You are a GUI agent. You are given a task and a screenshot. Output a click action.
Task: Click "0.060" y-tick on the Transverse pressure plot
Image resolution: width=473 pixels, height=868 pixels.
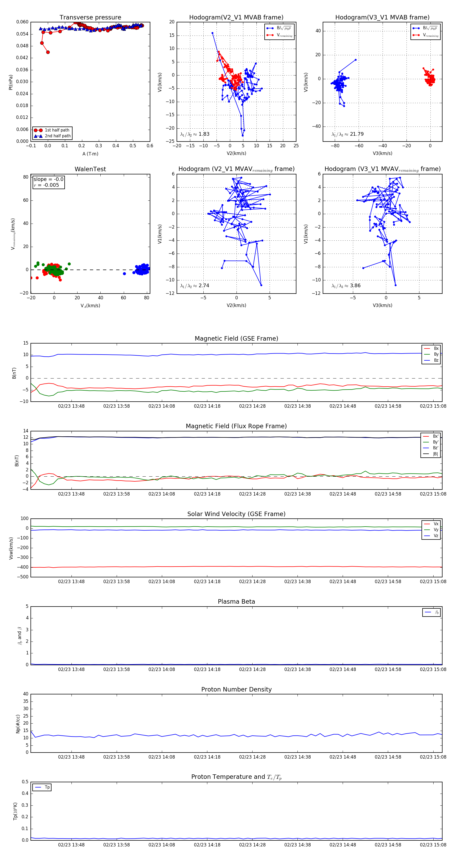(x=22, y=22)
